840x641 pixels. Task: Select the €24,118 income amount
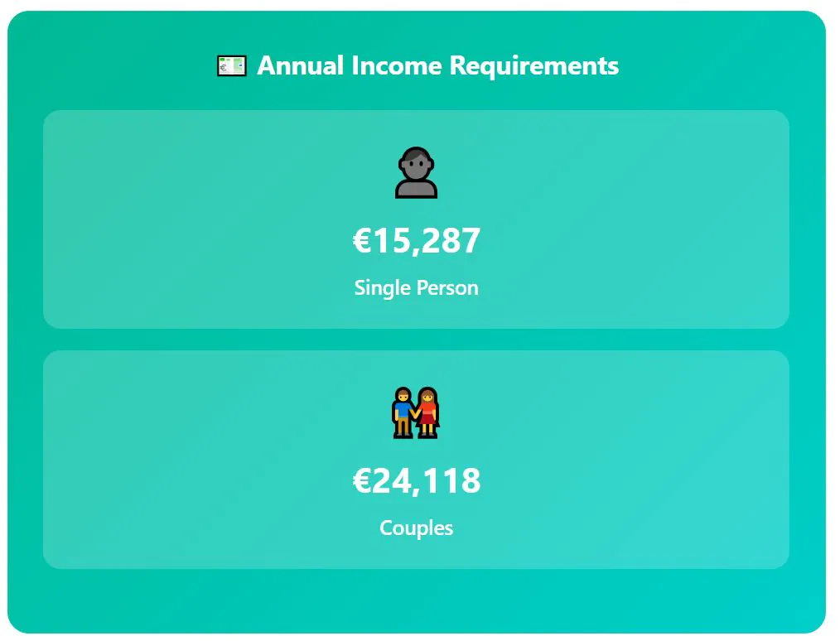417,481
